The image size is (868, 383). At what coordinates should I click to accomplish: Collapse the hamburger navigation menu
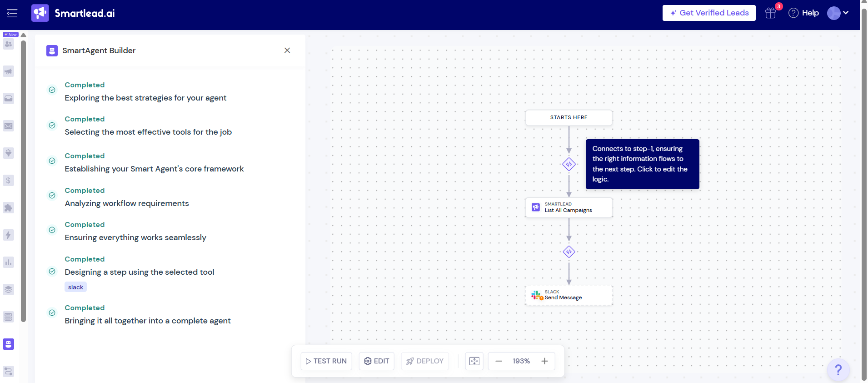click(x=12, y=13)
